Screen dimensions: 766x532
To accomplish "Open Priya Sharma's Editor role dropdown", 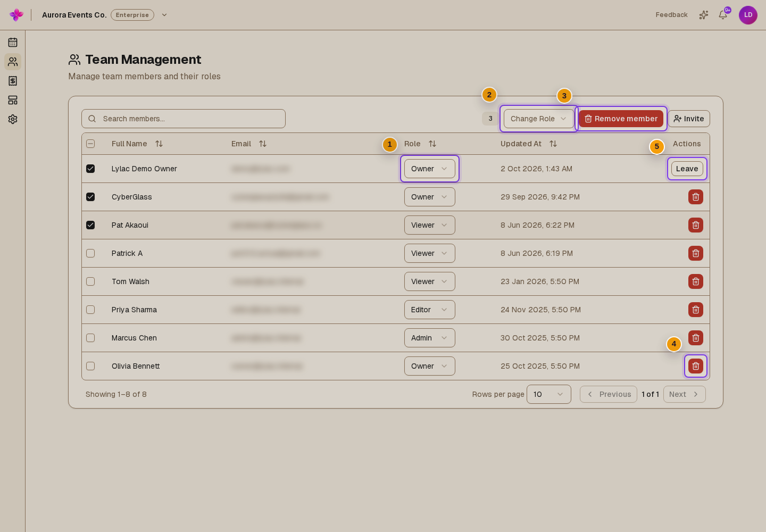I will coord(430,310).
